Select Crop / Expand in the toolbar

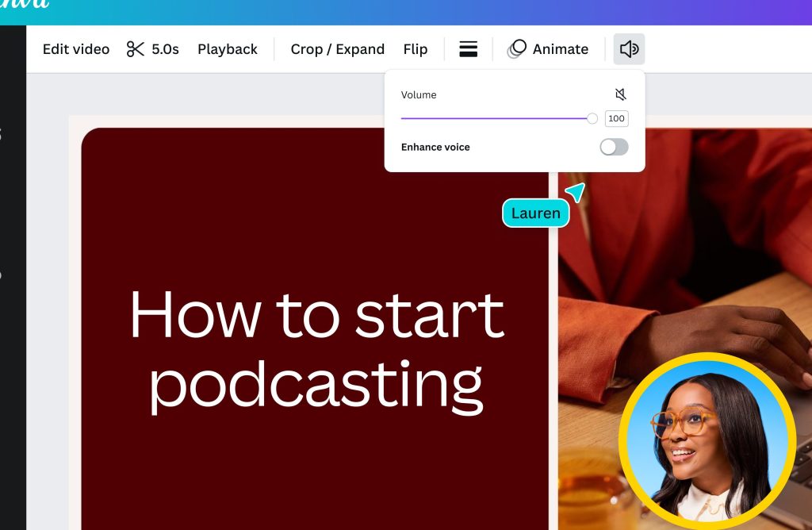[337, 49]
